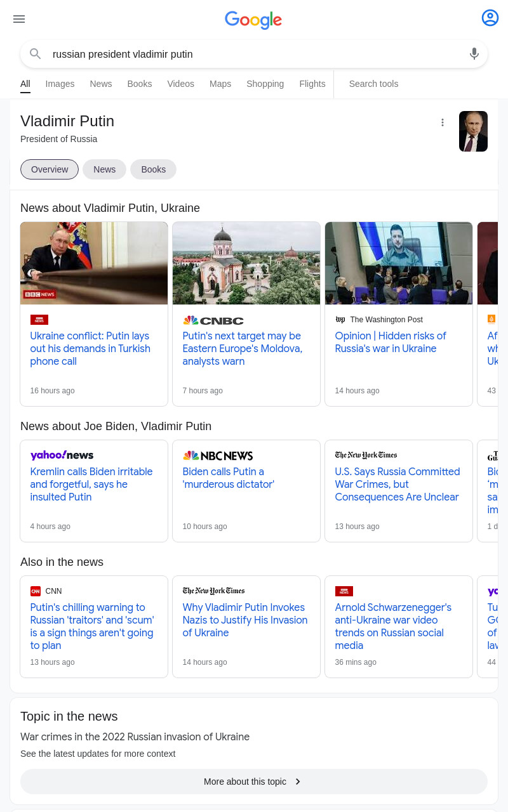Click 'Topic in the news' heading

tap(69, 716)
